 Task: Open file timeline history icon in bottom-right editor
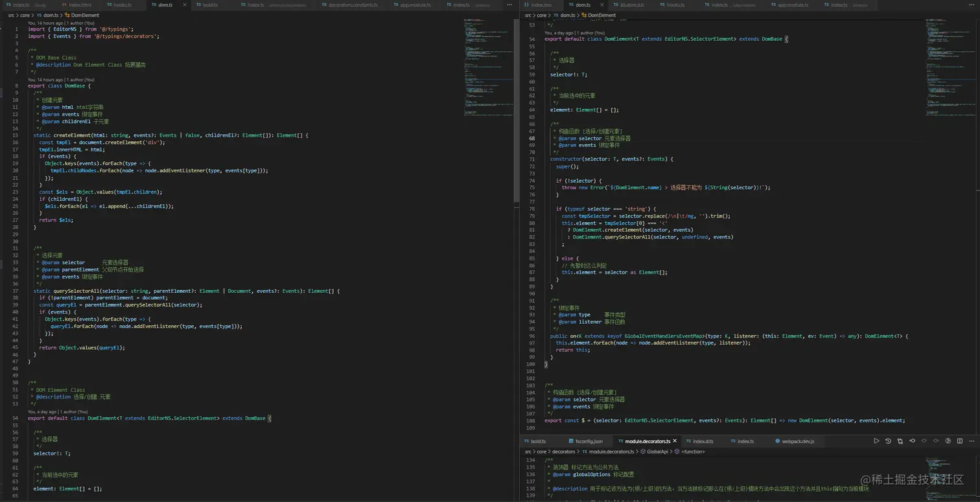tap(888, 441)
